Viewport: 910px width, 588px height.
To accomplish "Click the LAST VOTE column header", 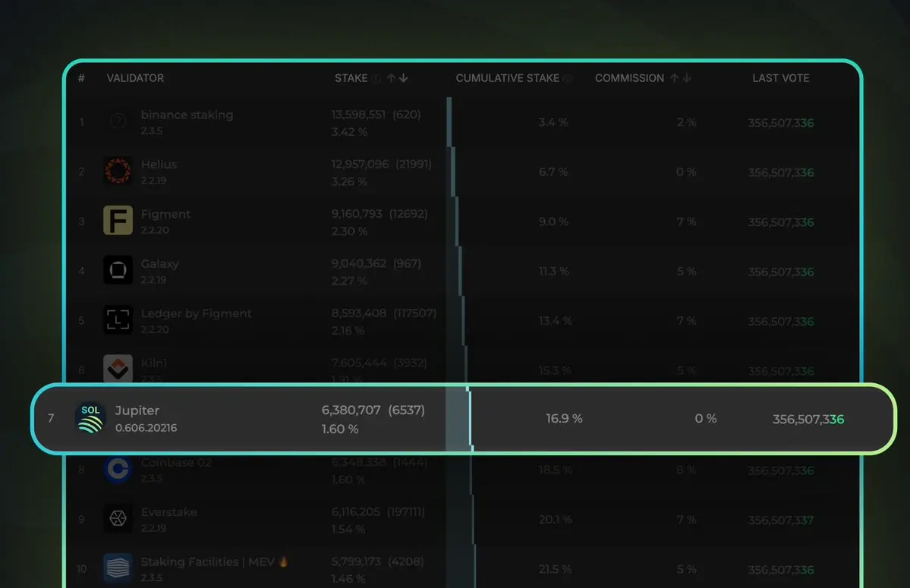I will [x=780, y=77].
